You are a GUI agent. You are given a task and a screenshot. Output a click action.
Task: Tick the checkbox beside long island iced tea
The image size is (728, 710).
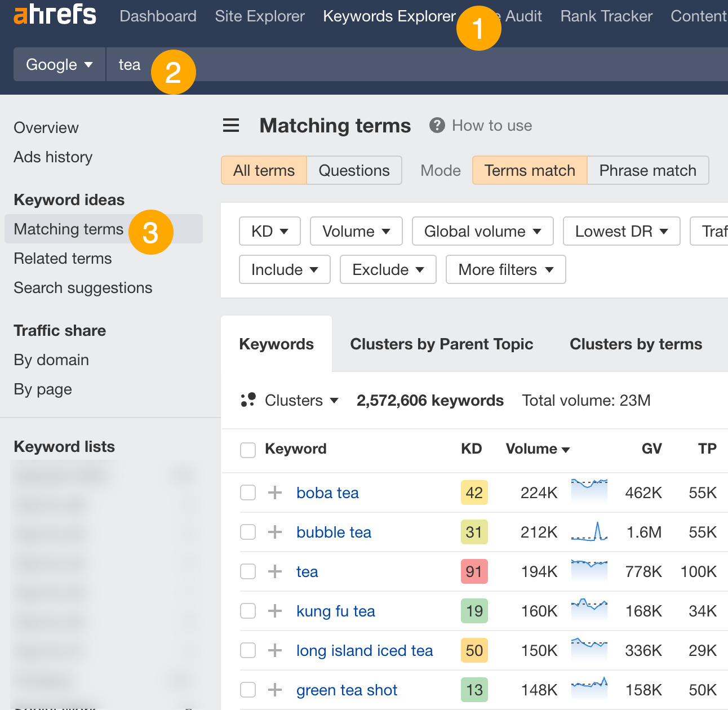click(248, 650)
